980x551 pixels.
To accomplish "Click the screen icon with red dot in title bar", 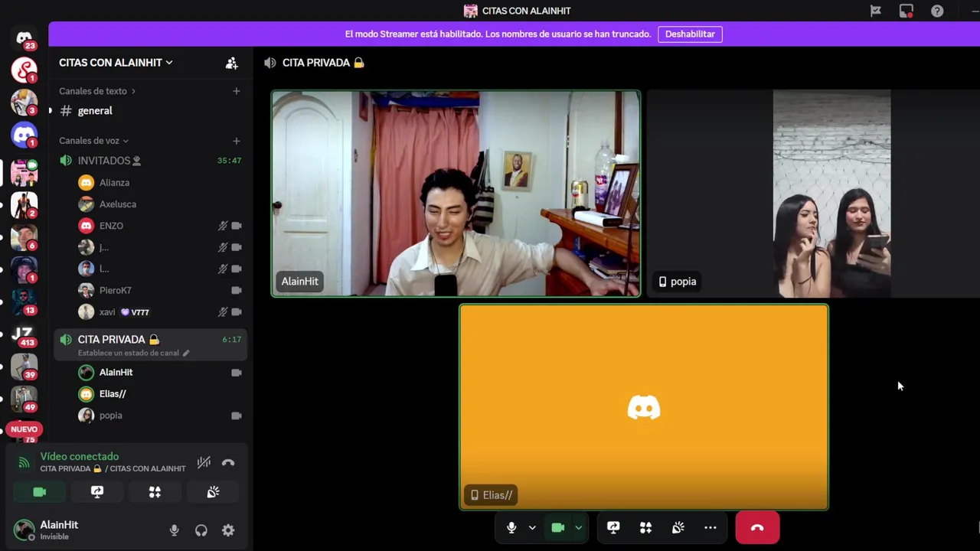I will (906, 11).
